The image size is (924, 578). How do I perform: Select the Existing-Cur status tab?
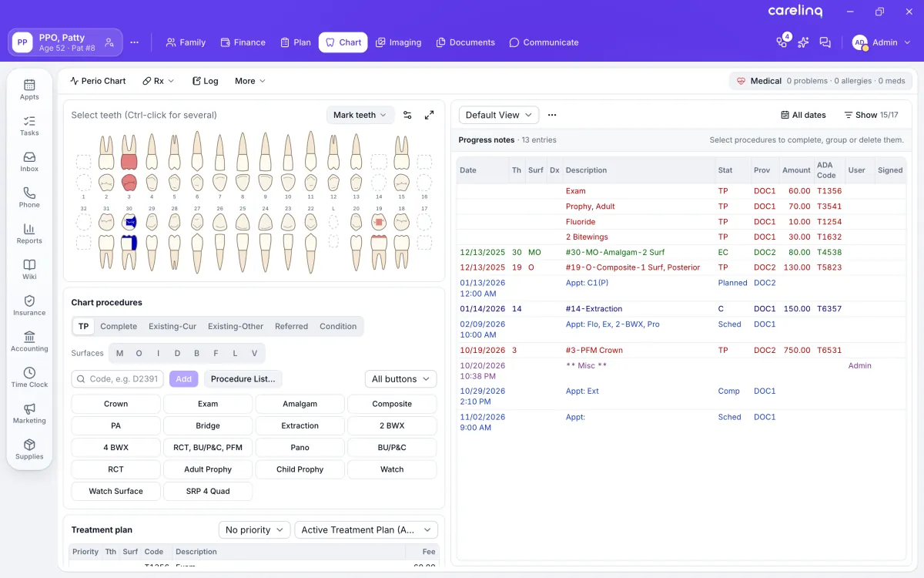(172, 327)
